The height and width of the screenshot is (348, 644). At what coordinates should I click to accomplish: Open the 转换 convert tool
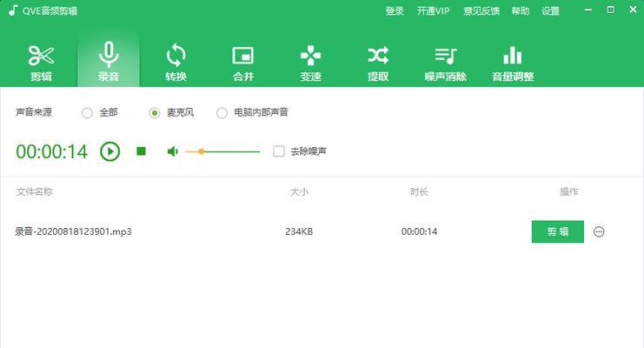click(x=176, y=63)
